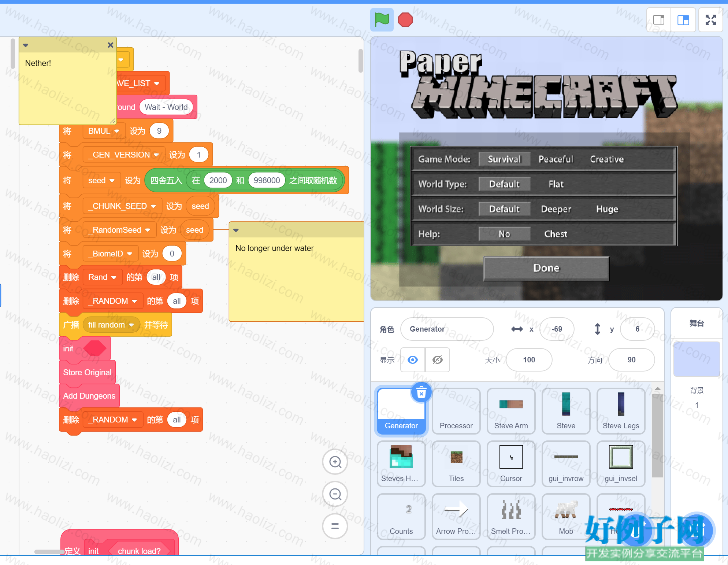Click the random range value 2000
This screenshot has height=565, width=728.
(x=218, y=180)
